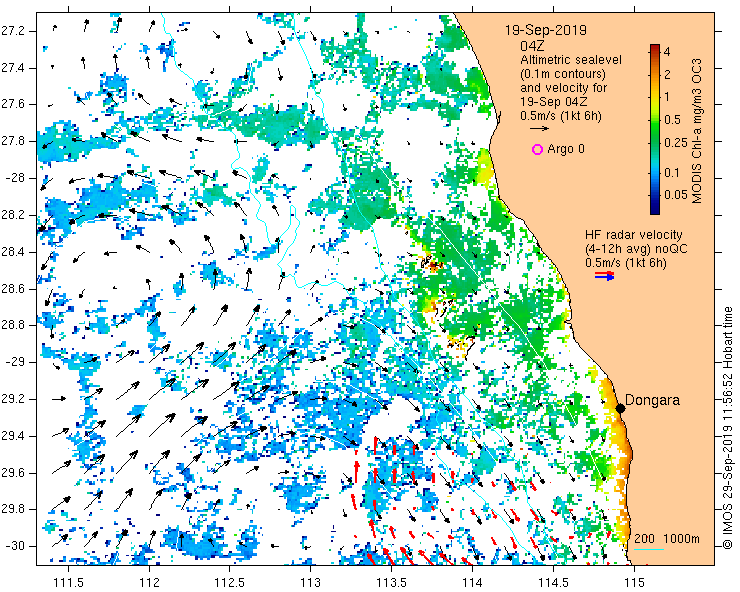Click the 'Altimetric sealevel' legend text
The width and height of the screenshot is (740, 592).
[x=571, y=60]
